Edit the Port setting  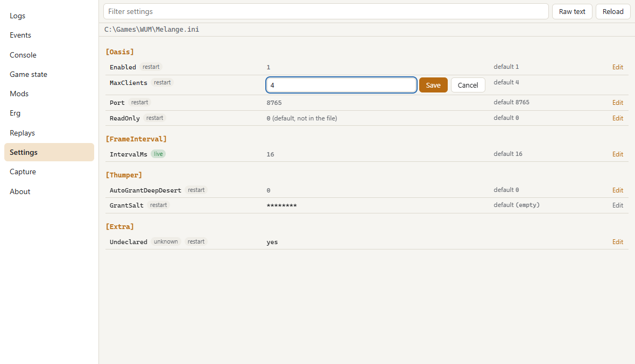point(618,103)
